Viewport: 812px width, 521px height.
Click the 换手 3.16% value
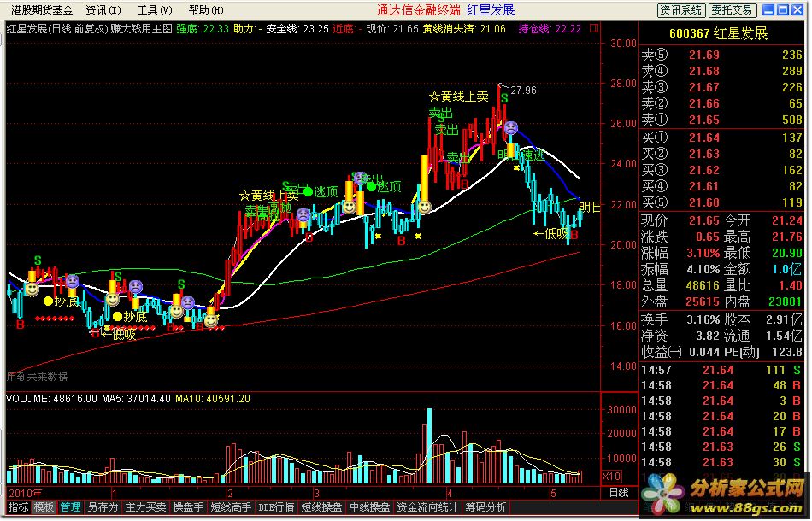703,319
